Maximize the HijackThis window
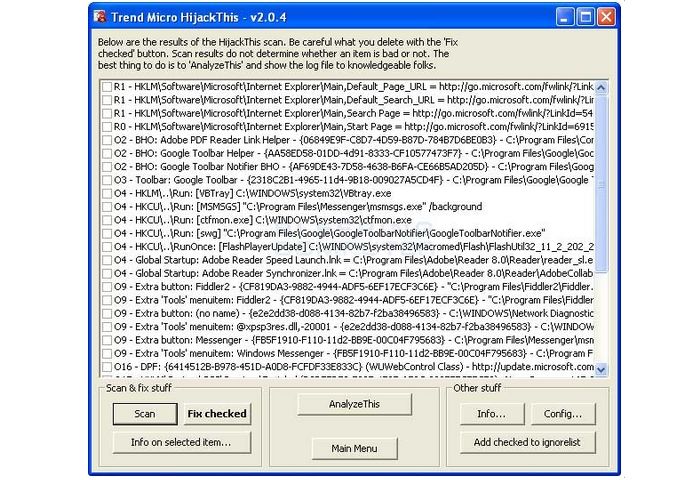The width and height of the screenshot is (700, 480). [586, 17]
